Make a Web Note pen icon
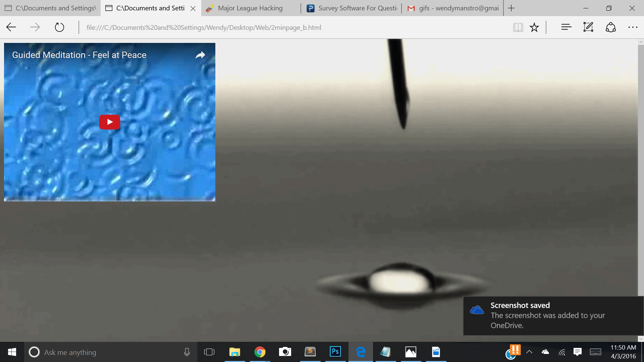The height and width of the screenshot is (362, 644). [x=588, y=27]
